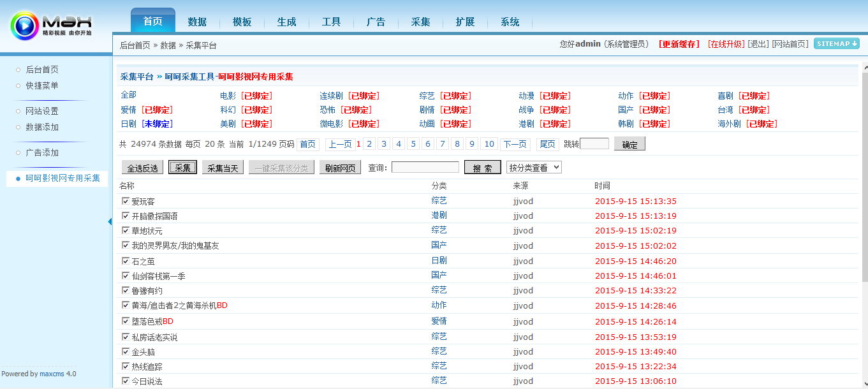The width and height of the screenshot is (868, 389).
Task: Click the 采集 button to start collecting
Action: (182, 167)
